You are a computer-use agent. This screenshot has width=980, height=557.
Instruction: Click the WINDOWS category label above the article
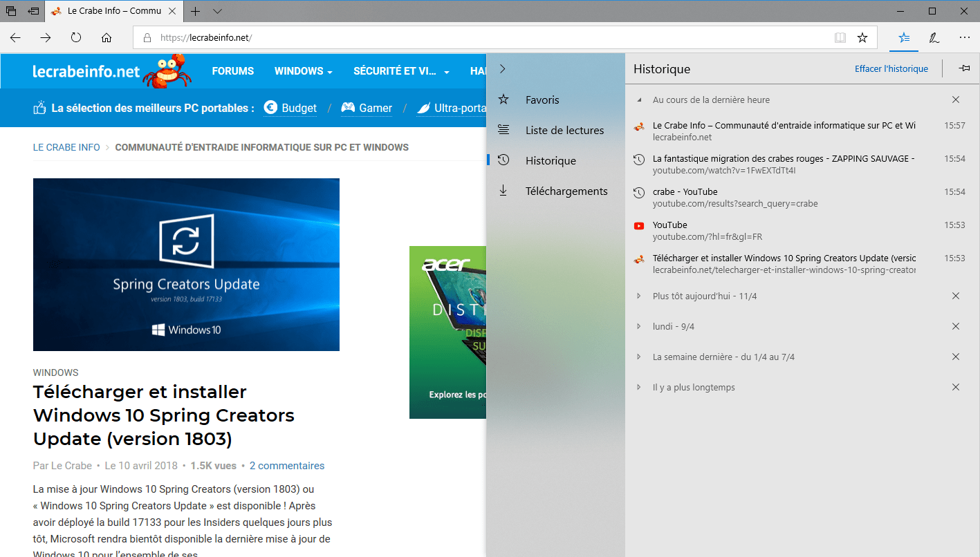click(56, 372)
